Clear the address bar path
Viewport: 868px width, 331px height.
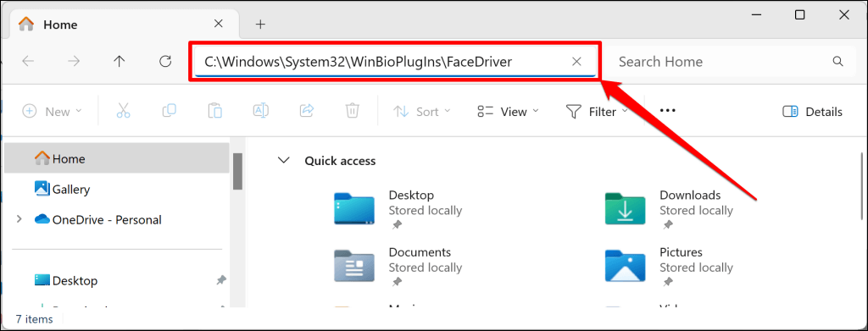(x=576, y=61)
